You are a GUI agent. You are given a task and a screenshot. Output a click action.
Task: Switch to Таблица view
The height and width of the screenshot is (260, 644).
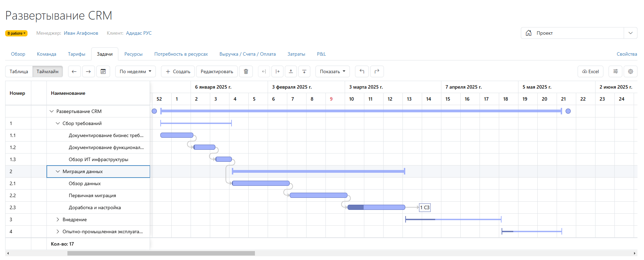19,71
